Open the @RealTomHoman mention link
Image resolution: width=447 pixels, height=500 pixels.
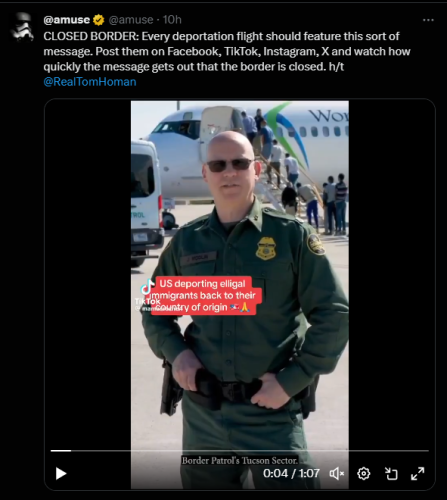[90, 82]
